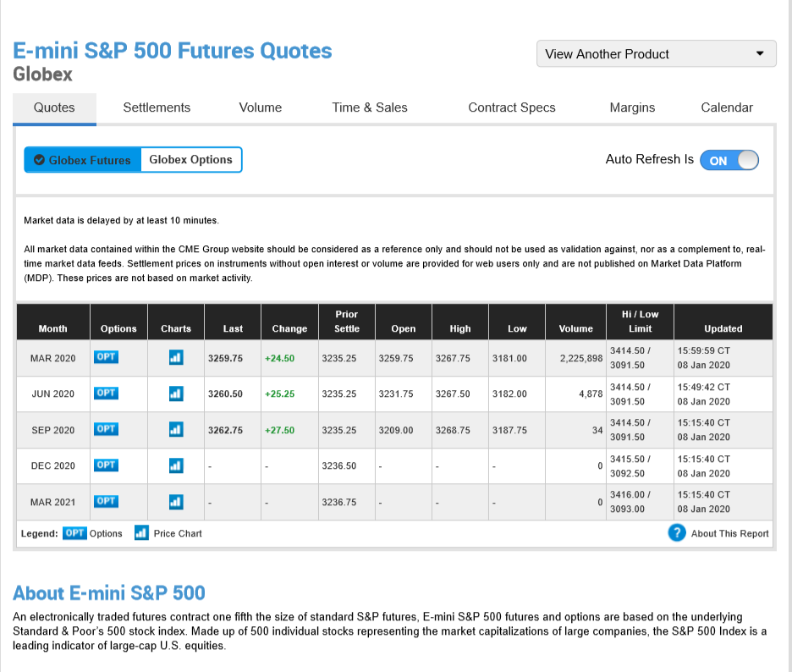Open the Time & Sales tab

370,107
